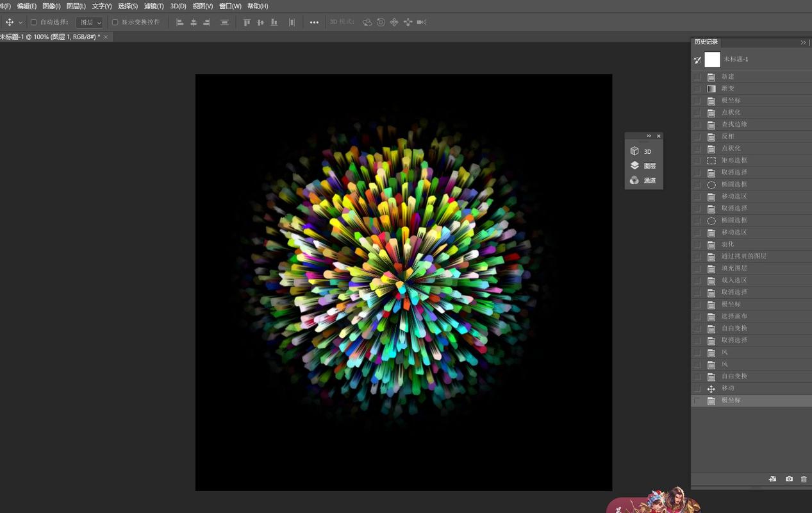Click the align top edges icon
812x513 pixels.
coord(247,22)
